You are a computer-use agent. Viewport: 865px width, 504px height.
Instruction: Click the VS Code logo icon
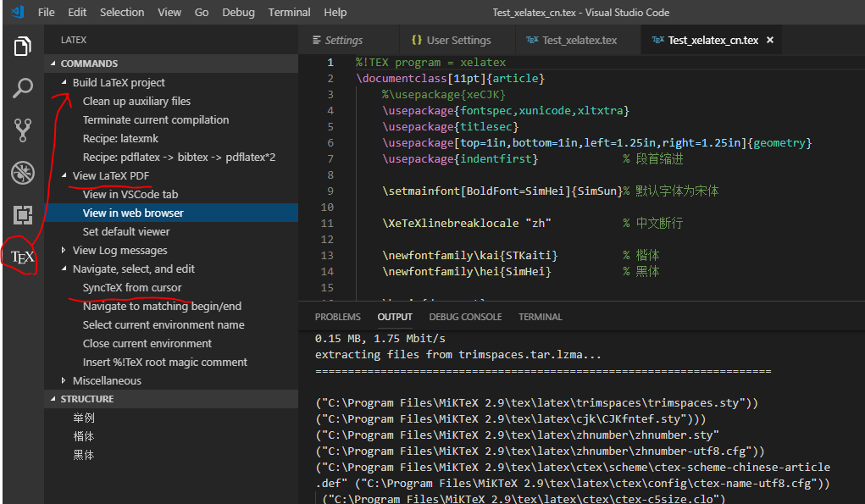pos(17,12)
